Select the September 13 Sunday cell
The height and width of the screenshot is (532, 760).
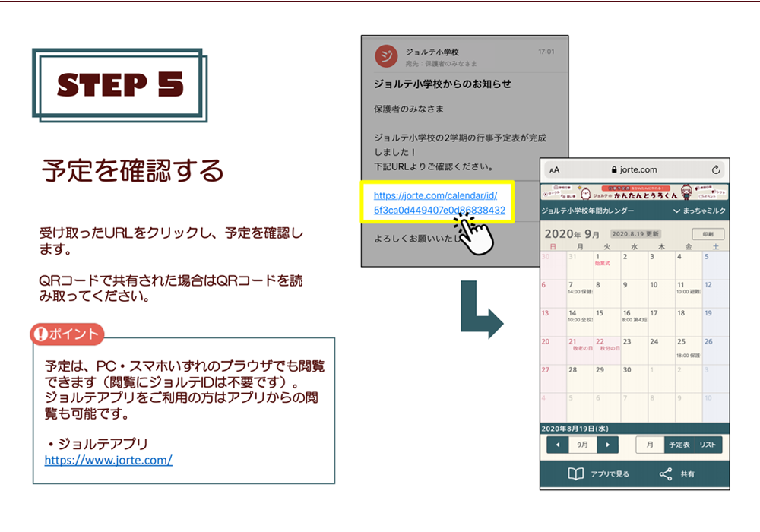553,322
